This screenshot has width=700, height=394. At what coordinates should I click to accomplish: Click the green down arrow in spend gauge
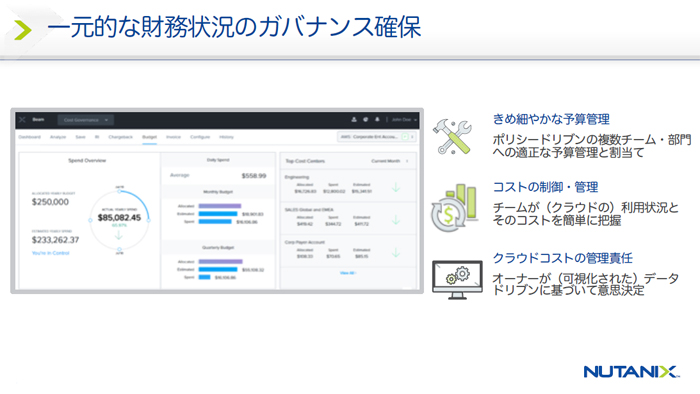(x=119, y=235)
